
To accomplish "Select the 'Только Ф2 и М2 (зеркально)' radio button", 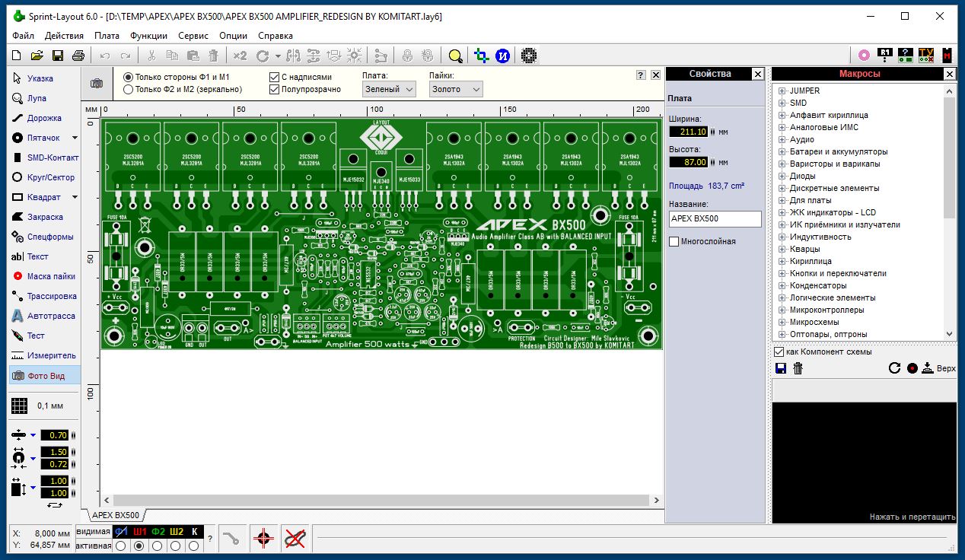I will click(128, 89).
